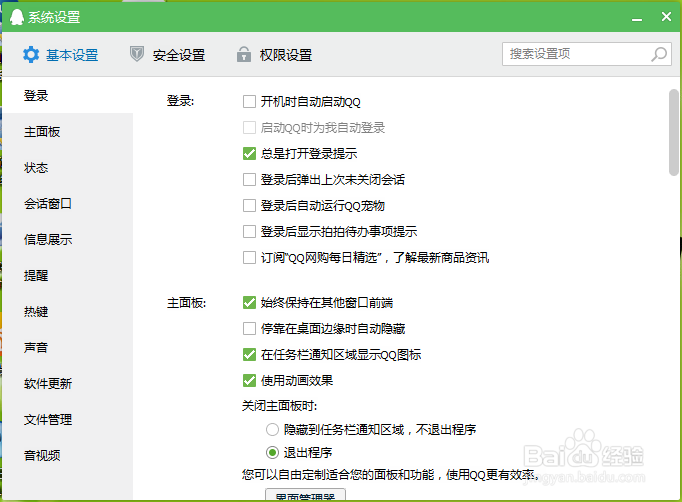The image size is (682, 502).
Task: Minimize the 系统设置 window
Action: [637, 18]
